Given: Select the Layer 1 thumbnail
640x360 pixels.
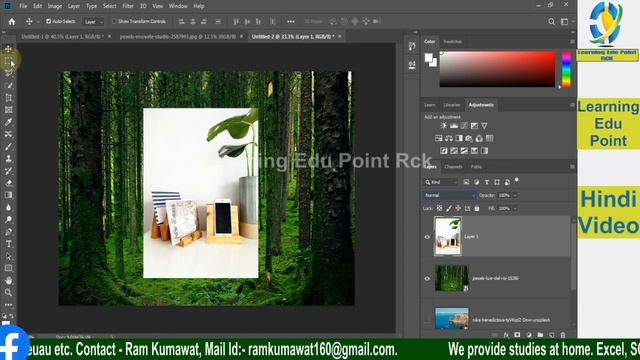Looking at the screenshot, I should point(448,236).
